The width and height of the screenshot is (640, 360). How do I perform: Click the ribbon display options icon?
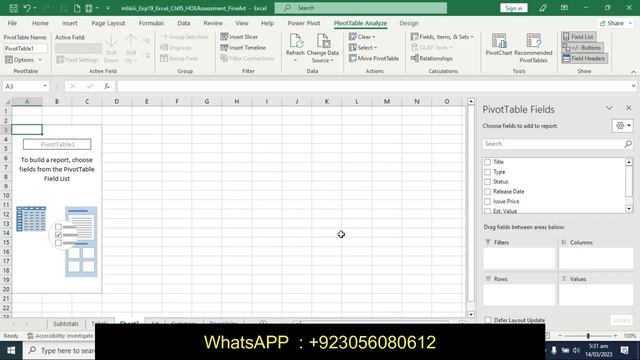564,8
